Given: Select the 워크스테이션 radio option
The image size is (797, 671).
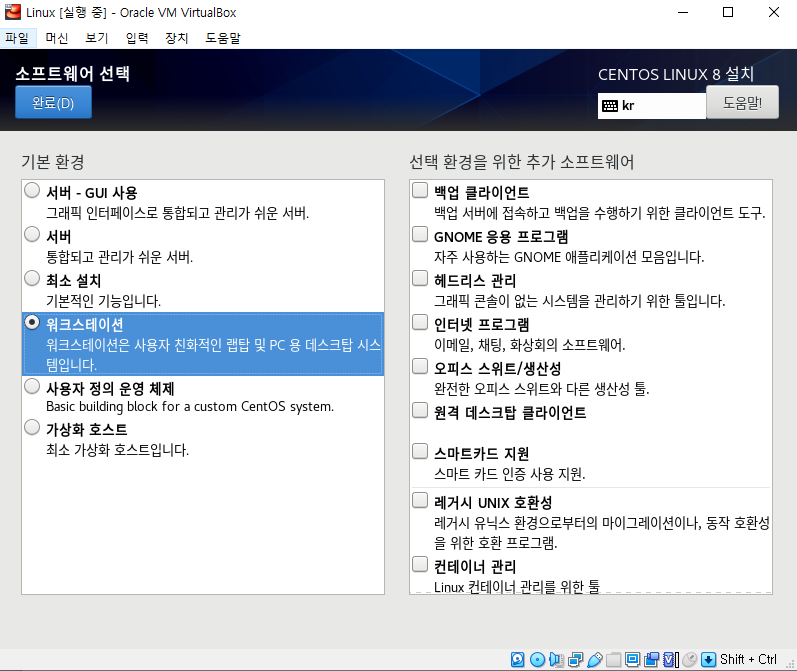Looking at the screenshot, I should pyautogui.click(x=32, y=322).
